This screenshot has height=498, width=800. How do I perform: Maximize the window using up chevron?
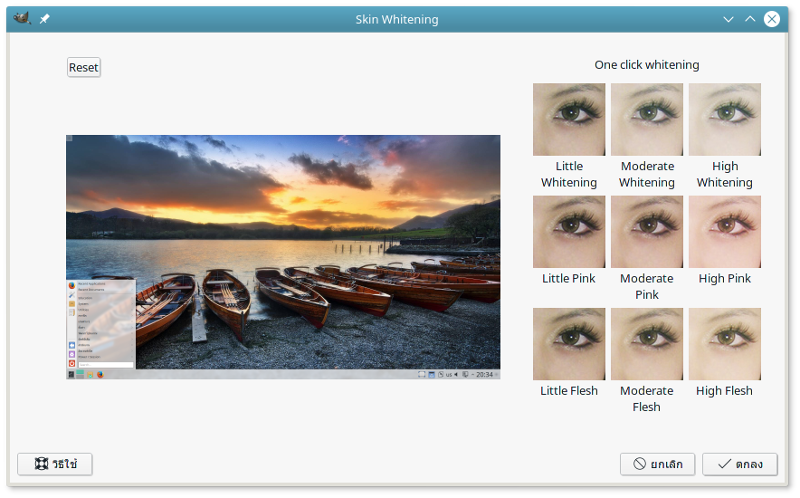pyautogui.click(x=750, y=19)
